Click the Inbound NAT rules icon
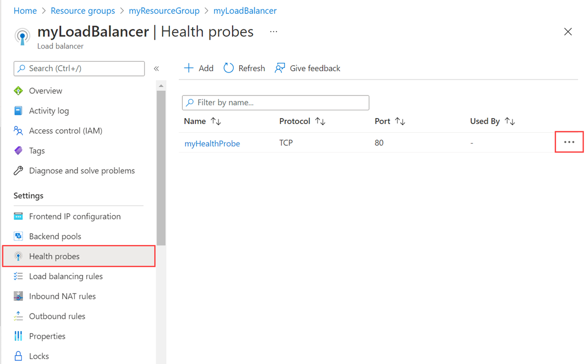The width and height of the screenshot is (588, 364). tap(18, 296)
